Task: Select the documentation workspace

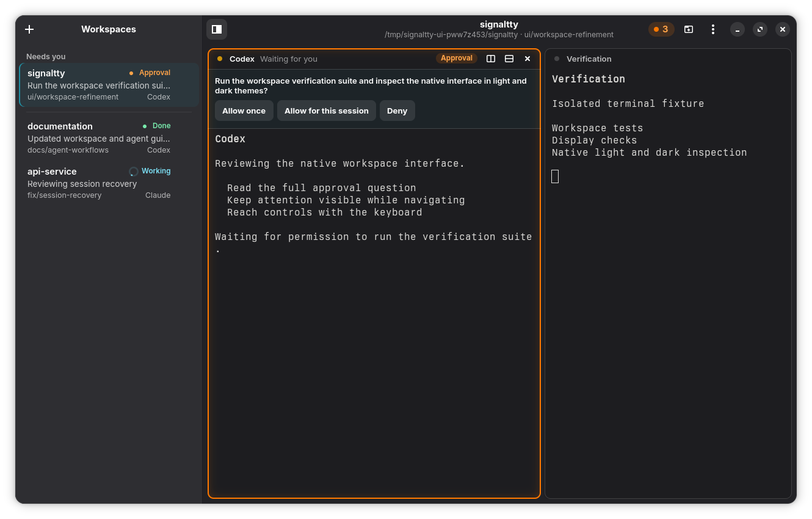Action: [x=109, y=138]
